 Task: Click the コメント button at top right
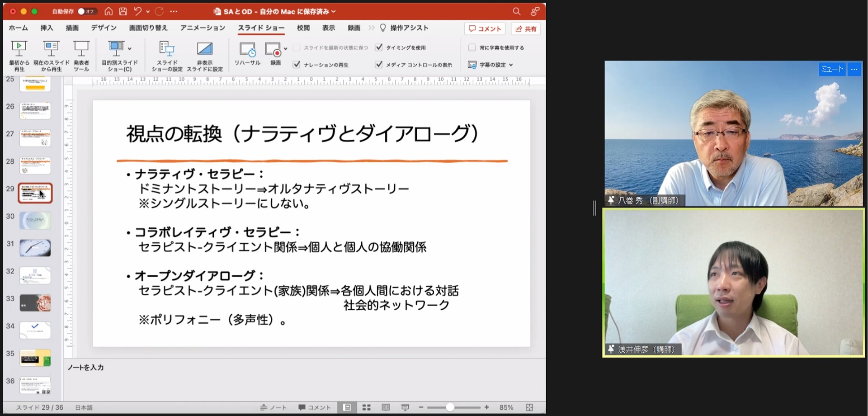click(485, 28)
